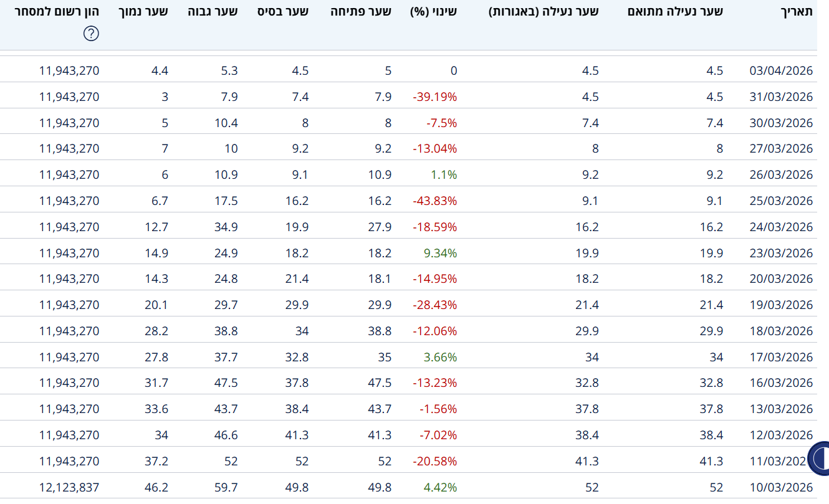
Task: Click the הון רשום למסחר column header
Action: (57, 11)
